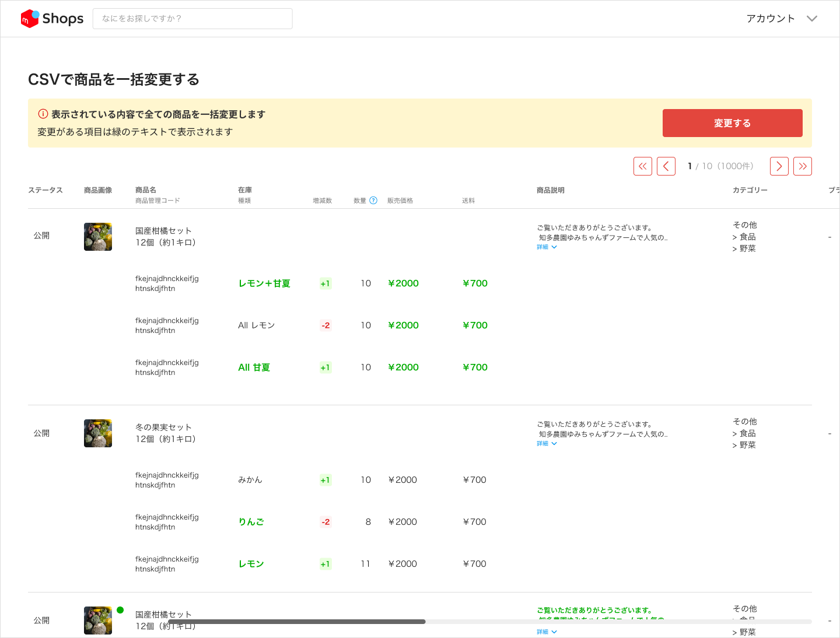Click the search field なにをお探しですか？

(192, 19)
